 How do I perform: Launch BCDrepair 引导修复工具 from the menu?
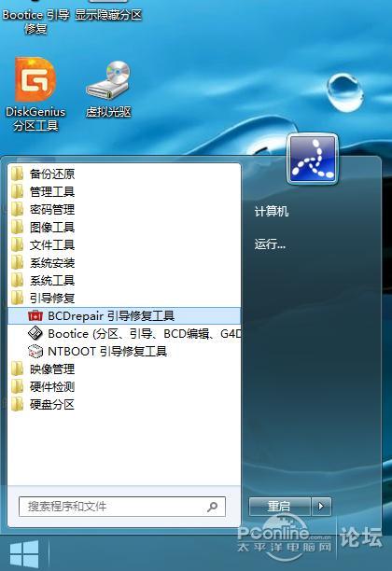coord(124,315)
